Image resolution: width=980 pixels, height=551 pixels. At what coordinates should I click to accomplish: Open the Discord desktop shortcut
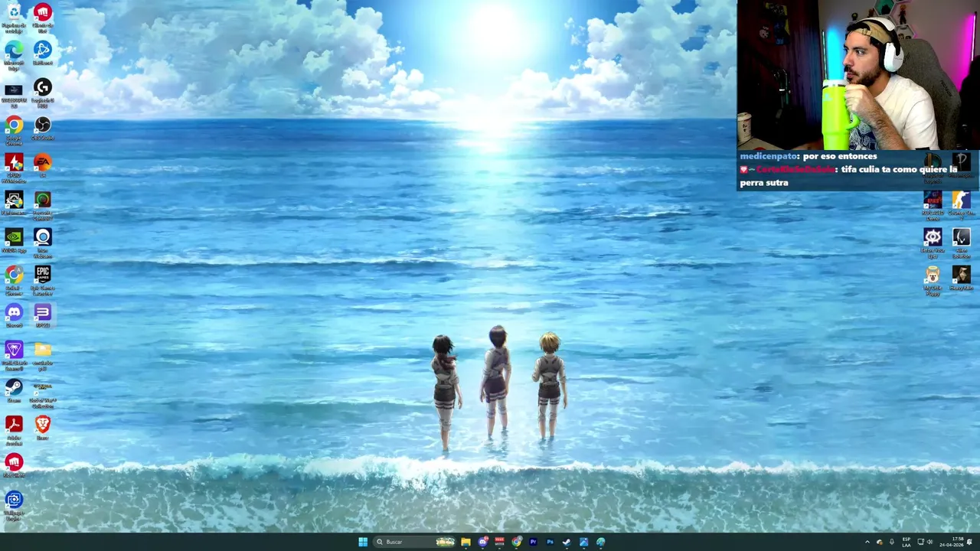(14, 315)
